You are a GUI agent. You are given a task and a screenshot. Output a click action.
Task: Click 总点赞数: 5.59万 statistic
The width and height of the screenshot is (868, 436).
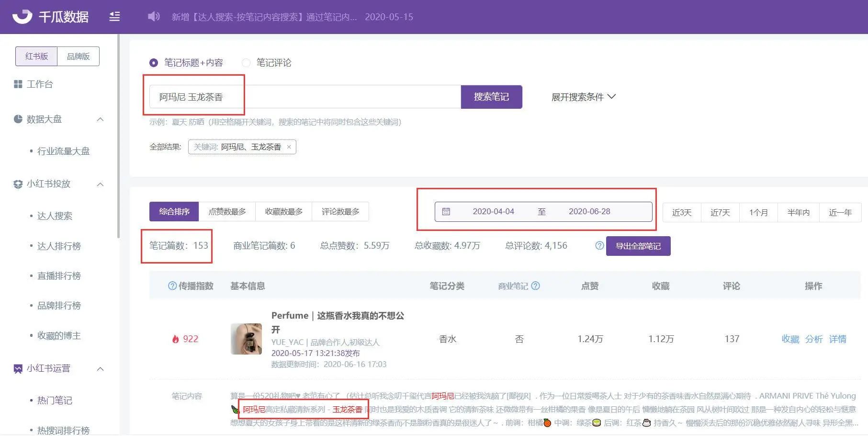[355, 246]
